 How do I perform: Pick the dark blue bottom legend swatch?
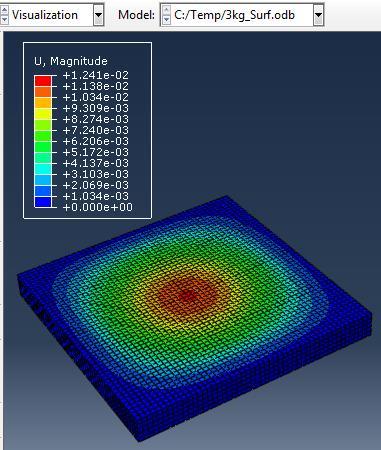coord(43,202)
